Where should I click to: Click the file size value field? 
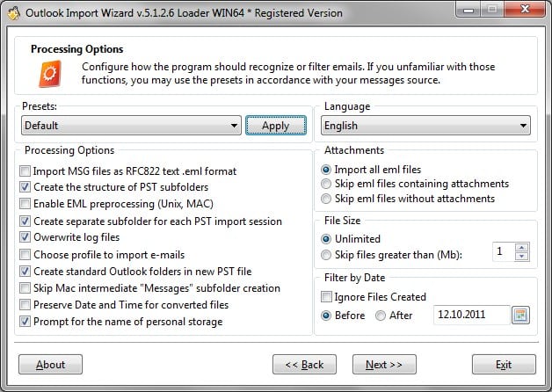[504, 251]
